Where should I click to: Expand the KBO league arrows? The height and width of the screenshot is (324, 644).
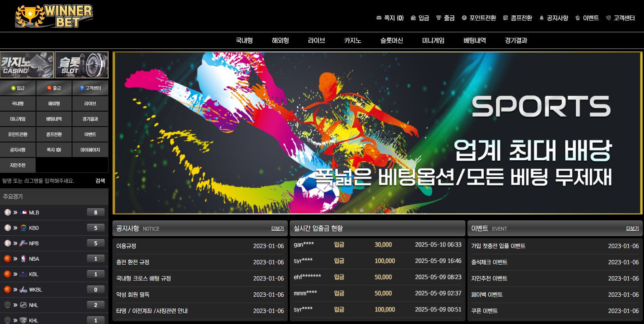[x=15, y=228]
